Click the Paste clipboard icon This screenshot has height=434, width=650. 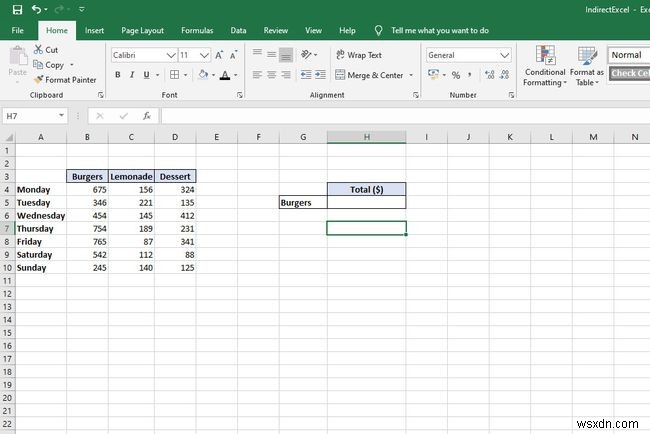click(x=18, y=56)
